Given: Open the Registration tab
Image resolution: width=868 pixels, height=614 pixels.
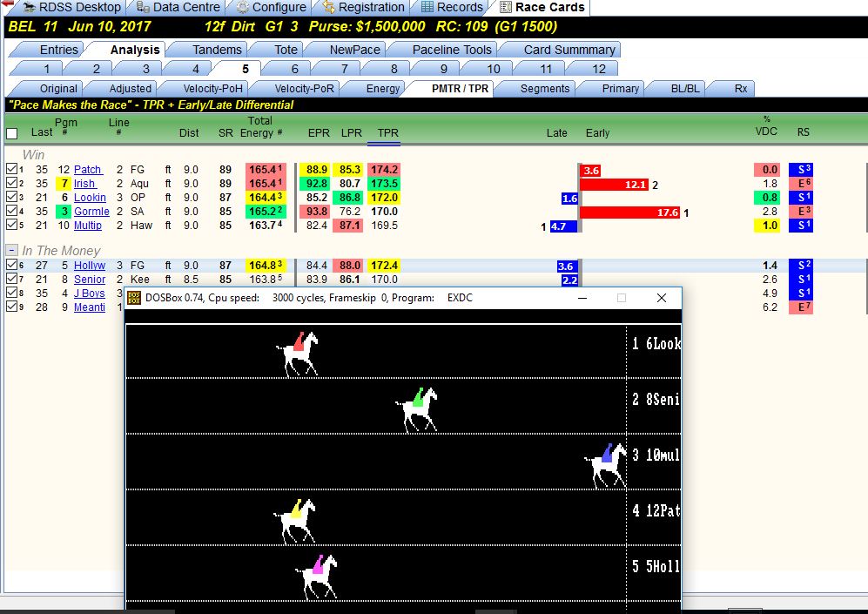Looking at the screenshot, I should (364, 7).
